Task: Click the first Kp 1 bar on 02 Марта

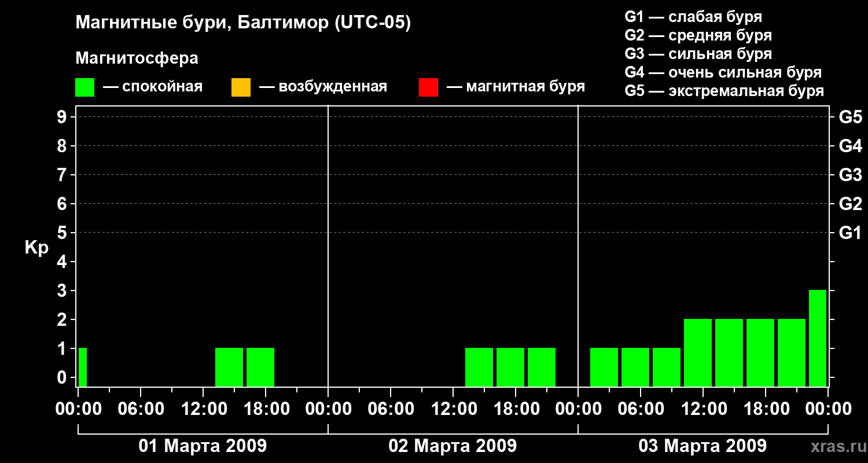Action: pos(479,367)
